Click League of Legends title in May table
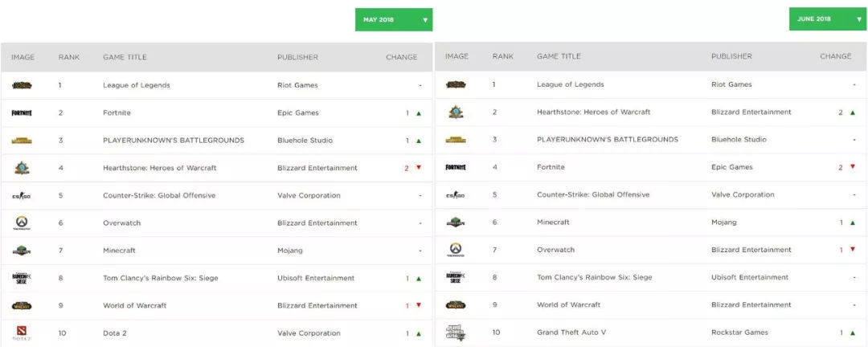This screenshot has width=868, height=347. pyautogui.click(x=136, y=85)
